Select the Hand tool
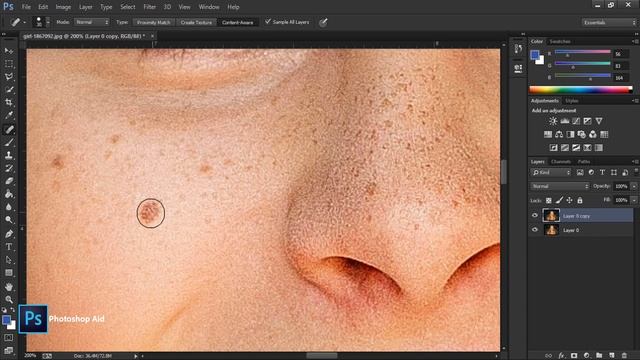Screen dimensions: 640x360 click(x=9, y=287)
